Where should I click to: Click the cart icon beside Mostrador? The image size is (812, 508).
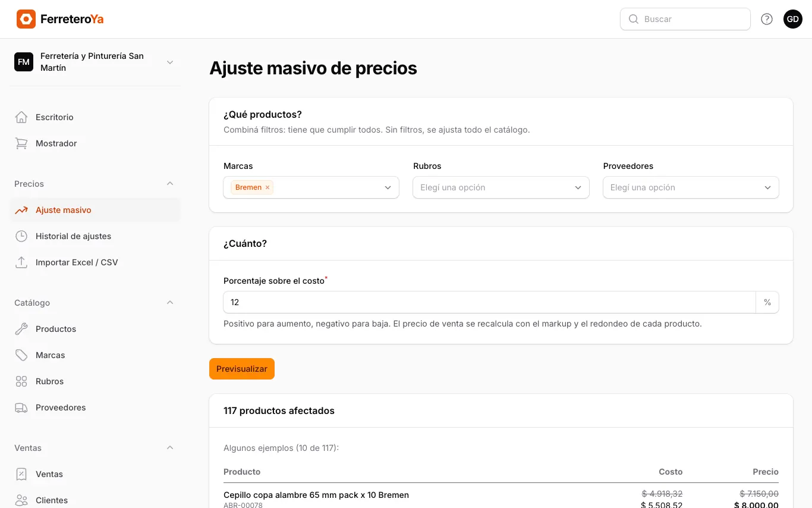coord(21,143)
